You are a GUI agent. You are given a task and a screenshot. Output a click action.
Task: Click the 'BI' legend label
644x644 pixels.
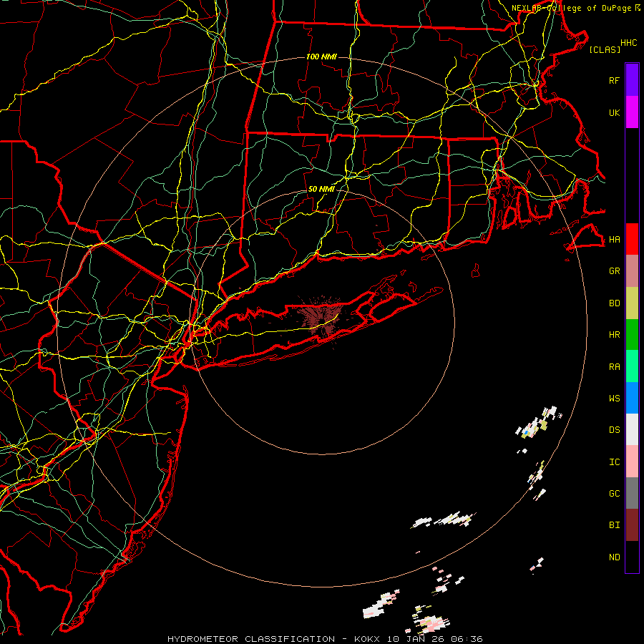(x=614, y=525)
